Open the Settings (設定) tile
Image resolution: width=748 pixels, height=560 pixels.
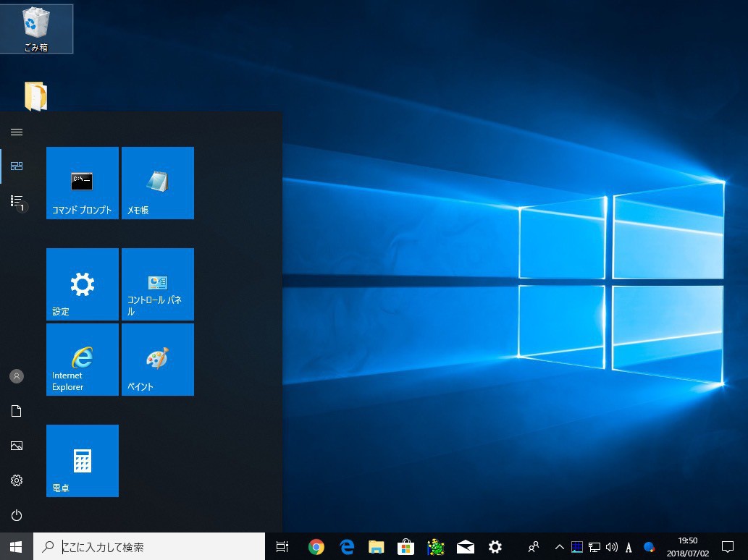pos(82,284)
